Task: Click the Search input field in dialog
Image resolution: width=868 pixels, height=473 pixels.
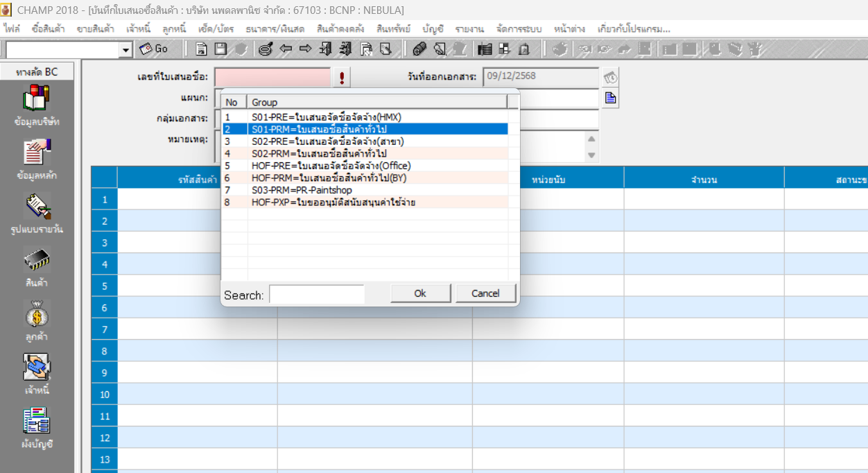Action: click(316, 295)
